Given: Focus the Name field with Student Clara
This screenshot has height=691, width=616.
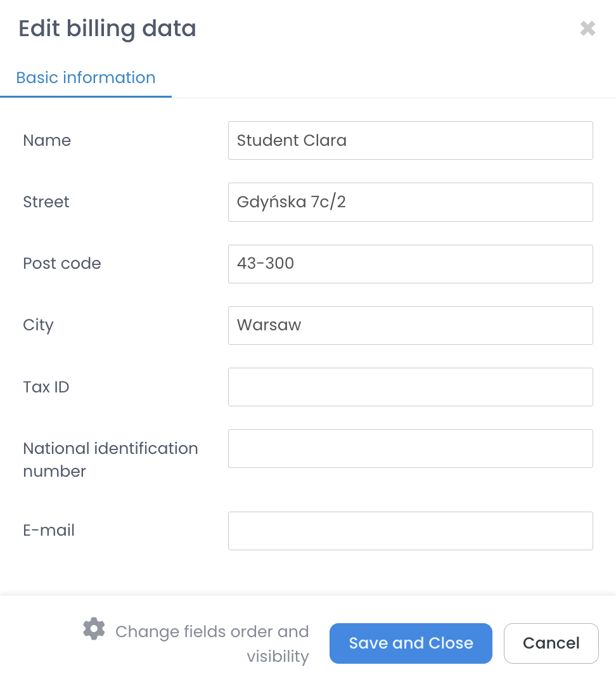Looking at the screenshot, I should tap(410, 141).
